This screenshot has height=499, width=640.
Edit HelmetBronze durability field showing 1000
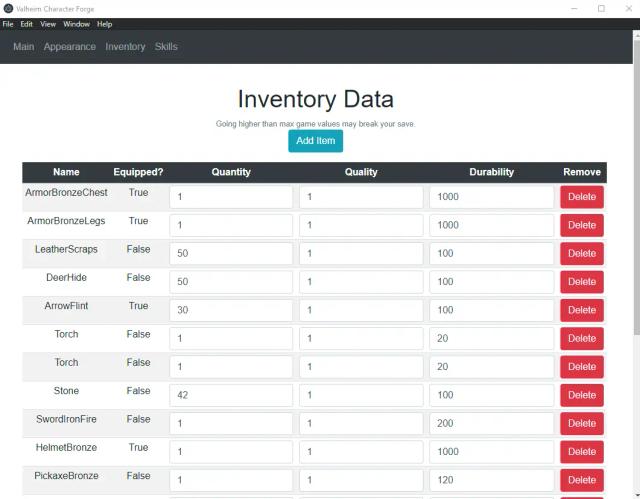click(491, 452)
